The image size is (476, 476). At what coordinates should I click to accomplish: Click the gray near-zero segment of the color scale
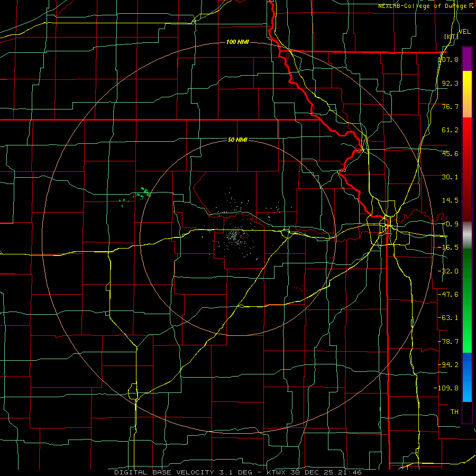467,235
